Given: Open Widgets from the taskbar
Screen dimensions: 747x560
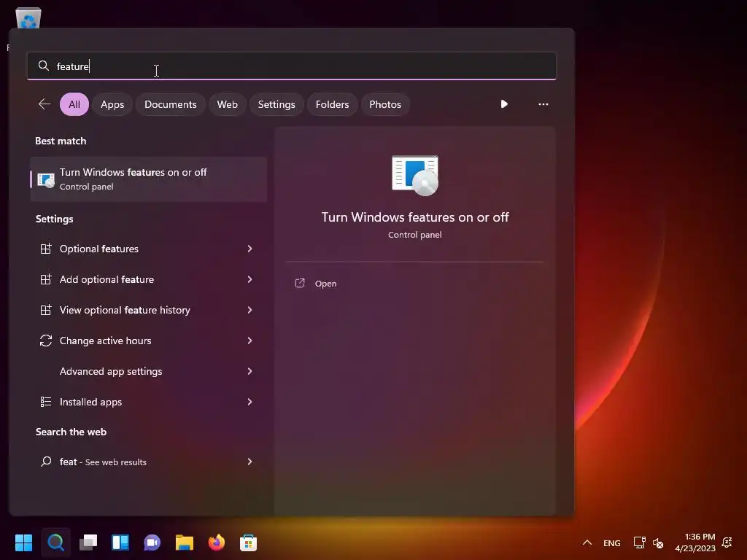Looking at the screenshot, I should [120, 542].
